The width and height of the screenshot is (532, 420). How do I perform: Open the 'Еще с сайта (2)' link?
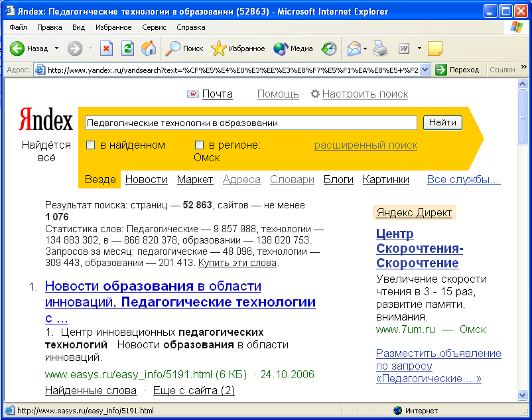(x=194, y=391)
